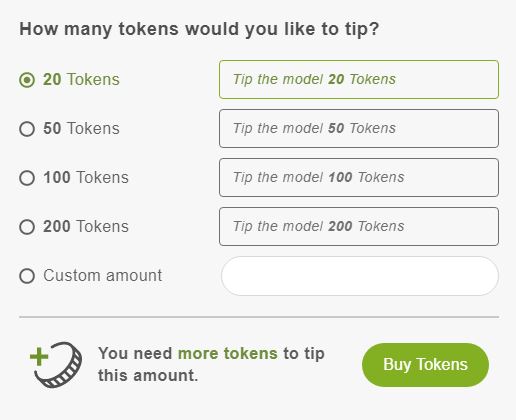The image size is (516, 420).
Task: Open the green 'more tokens' link
Action: click(x=228, y=353)
